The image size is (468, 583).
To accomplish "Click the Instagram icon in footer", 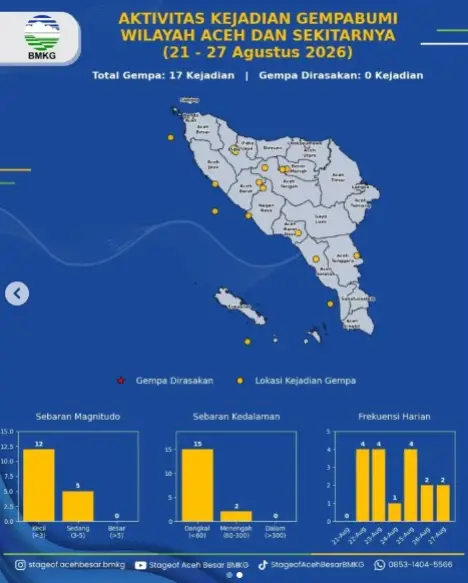I will pyautogui.click(x=20, y=565).
